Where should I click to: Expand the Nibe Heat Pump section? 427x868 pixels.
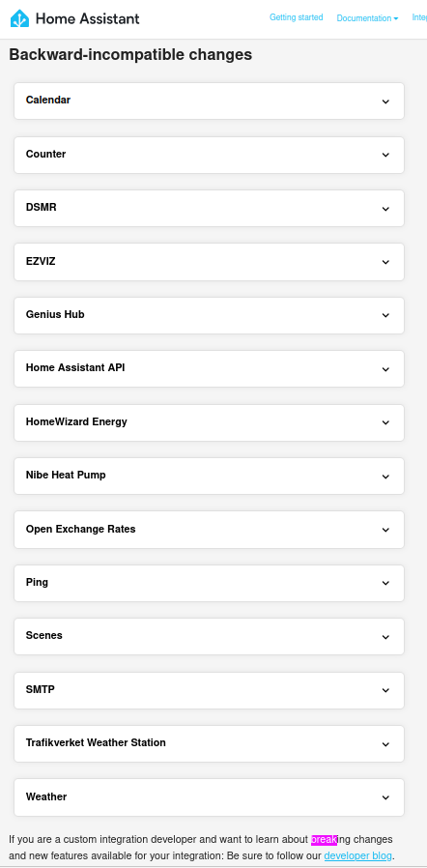tap(209, 476)
